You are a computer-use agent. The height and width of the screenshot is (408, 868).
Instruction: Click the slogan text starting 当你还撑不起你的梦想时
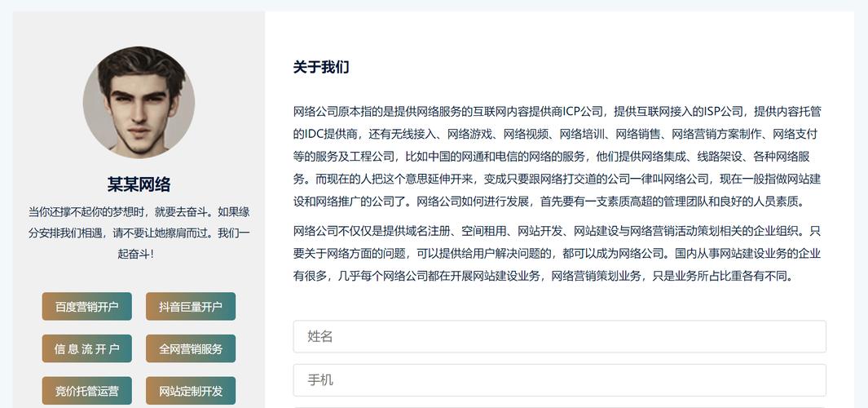[x=139, y=233]
